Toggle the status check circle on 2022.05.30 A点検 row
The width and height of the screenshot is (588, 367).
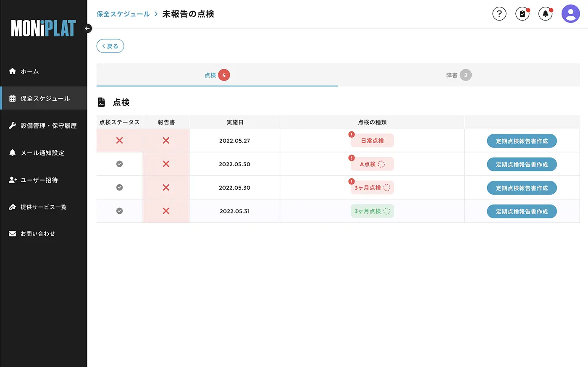pyautogui.click(x=119, y=164)
